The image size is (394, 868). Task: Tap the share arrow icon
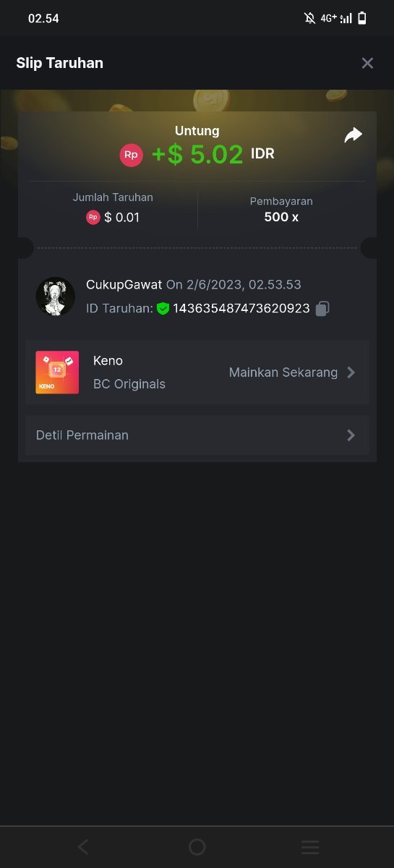click(x=353, y=135)
